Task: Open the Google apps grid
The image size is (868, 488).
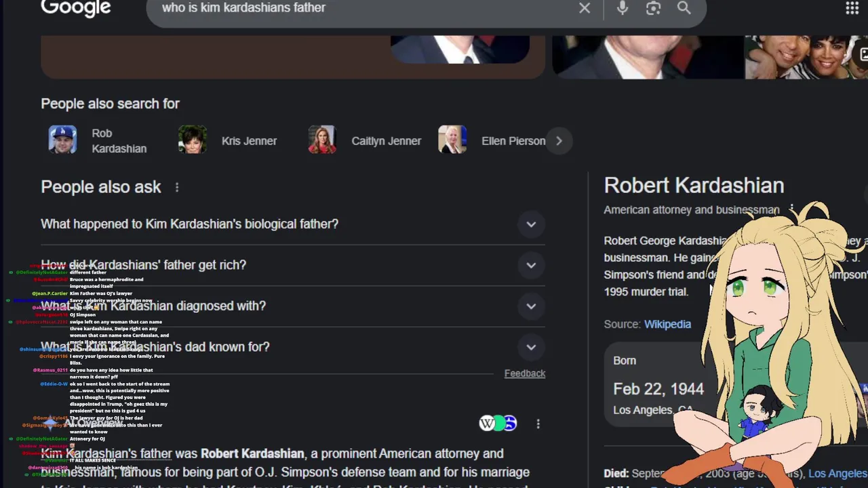Action: tap(852, 8)
